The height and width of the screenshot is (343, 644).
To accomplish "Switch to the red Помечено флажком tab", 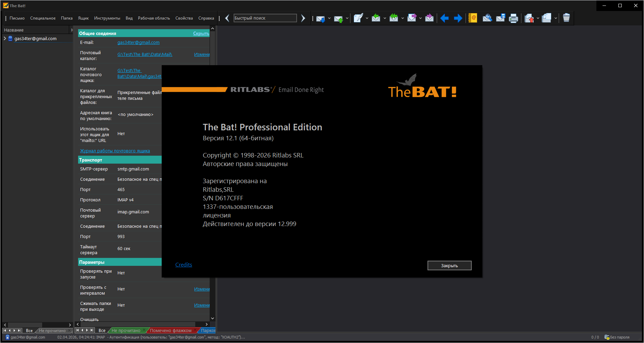I will [x=171, y=331].
